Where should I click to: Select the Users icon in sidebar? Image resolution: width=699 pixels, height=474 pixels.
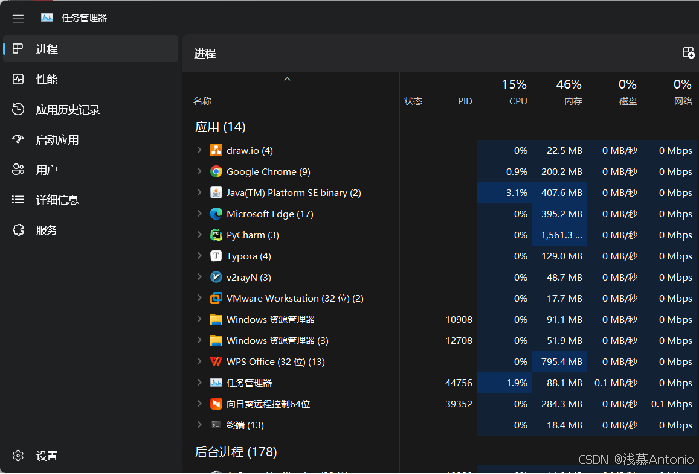18,169
